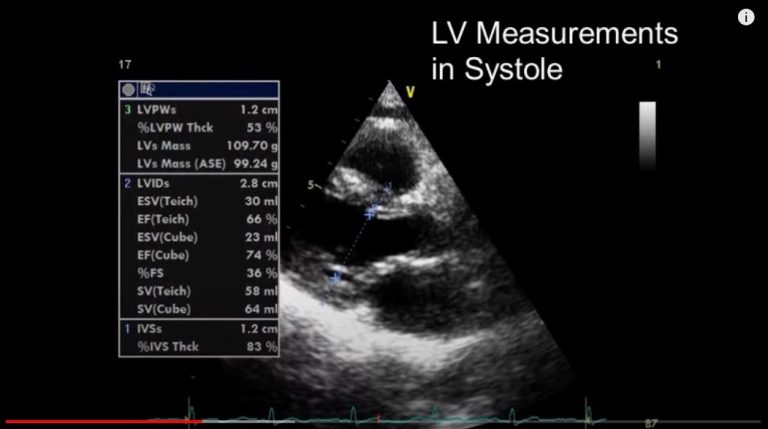Image resolution: width=768 pixels, height=429 pixels.
Task: Select measurement group 2 LVIDs row
Action: click(199, 184)
